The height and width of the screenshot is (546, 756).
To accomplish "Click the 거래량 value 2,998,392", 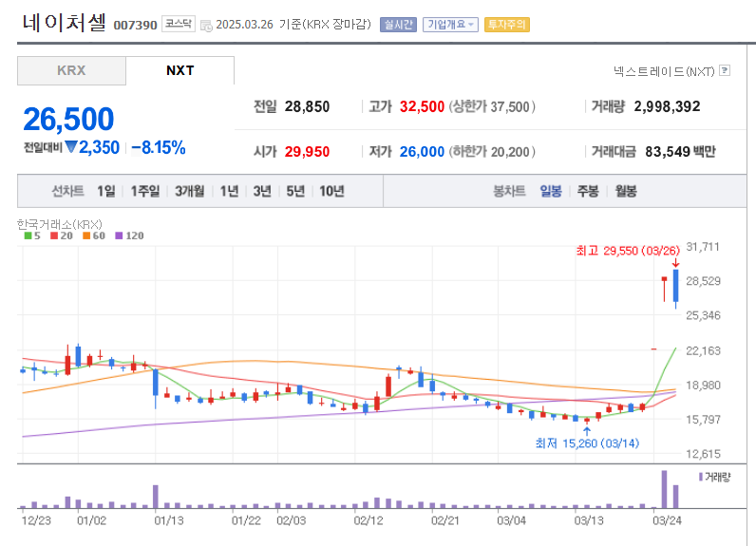I will pyautogui.click(x=668, y=106).
